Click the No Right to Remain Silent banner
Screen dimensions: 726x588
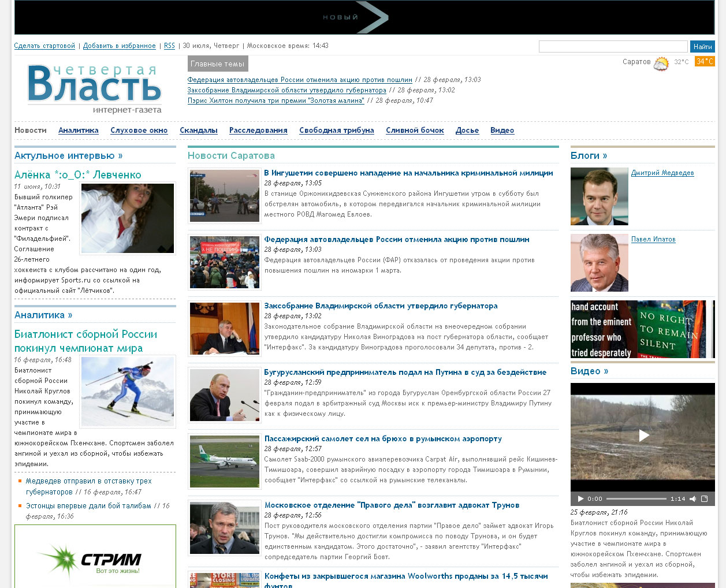pyautogui.click(x=643, y=329)
